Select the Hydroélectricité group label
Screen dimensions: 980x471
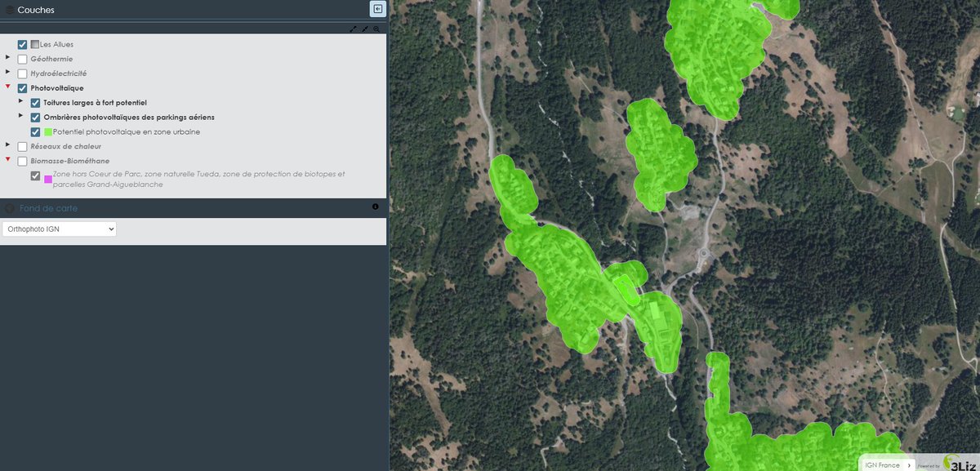(59, 73)
